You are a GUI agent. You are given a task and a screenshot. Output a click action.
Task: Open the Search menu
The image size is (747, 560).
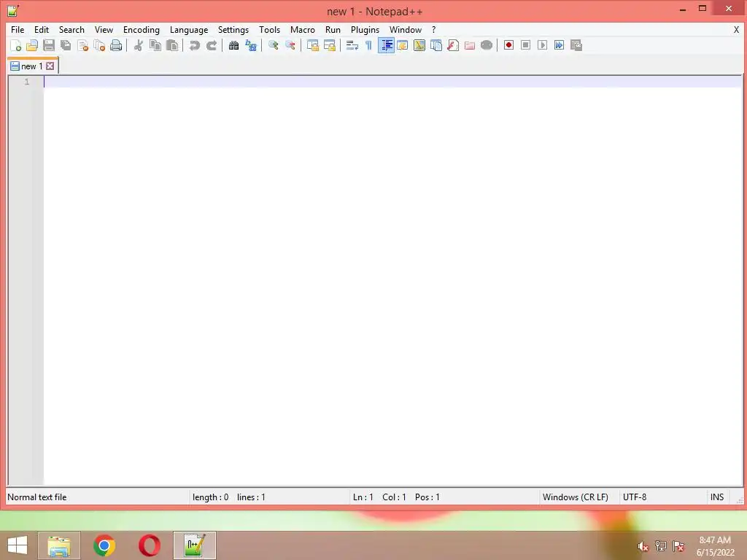click(x=71, y=29)
